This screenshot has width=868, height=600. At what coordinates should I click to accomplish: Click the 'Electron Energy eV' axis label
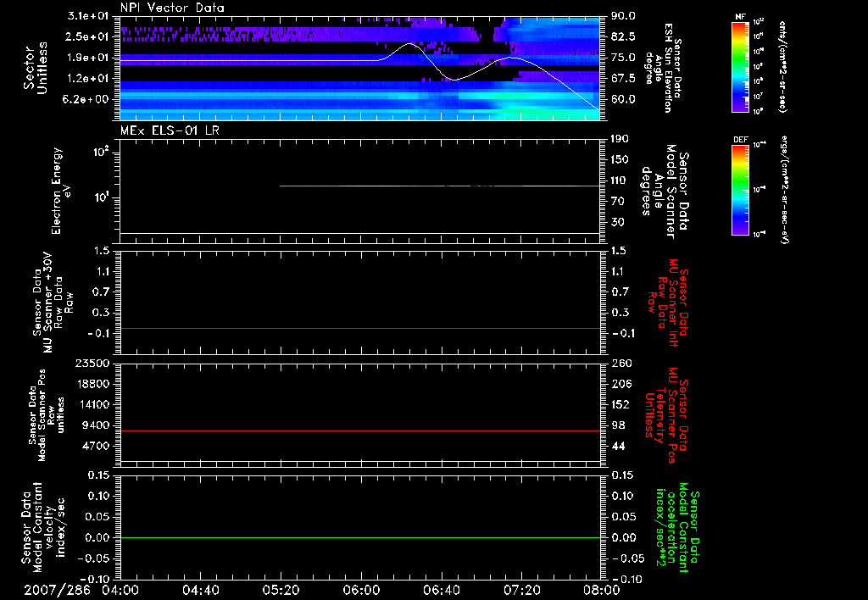[x=60, y=191]
